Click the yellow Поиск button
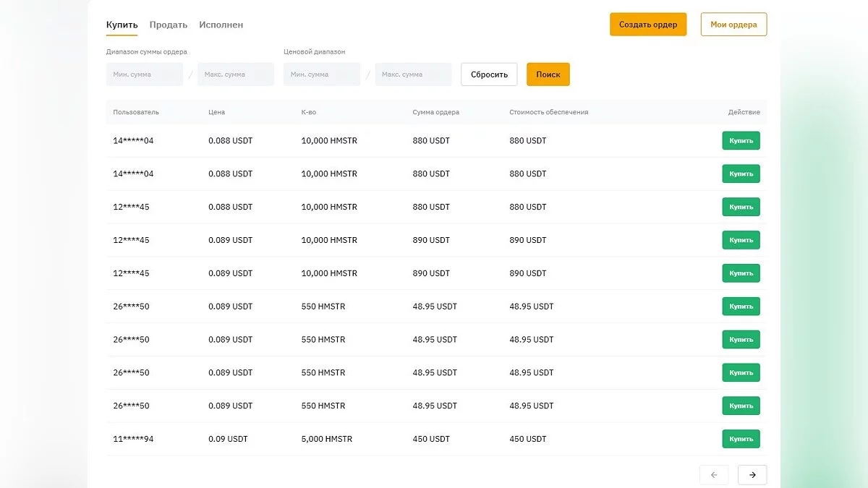 tap(548, 74)
